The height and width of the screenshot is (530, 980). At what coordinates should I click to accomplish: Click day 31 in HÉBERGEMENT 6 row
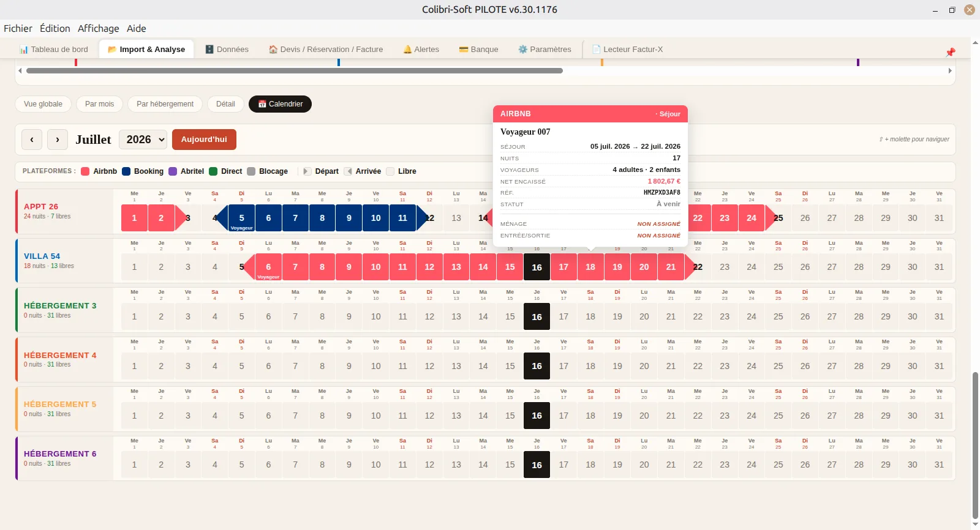point(939,465)
